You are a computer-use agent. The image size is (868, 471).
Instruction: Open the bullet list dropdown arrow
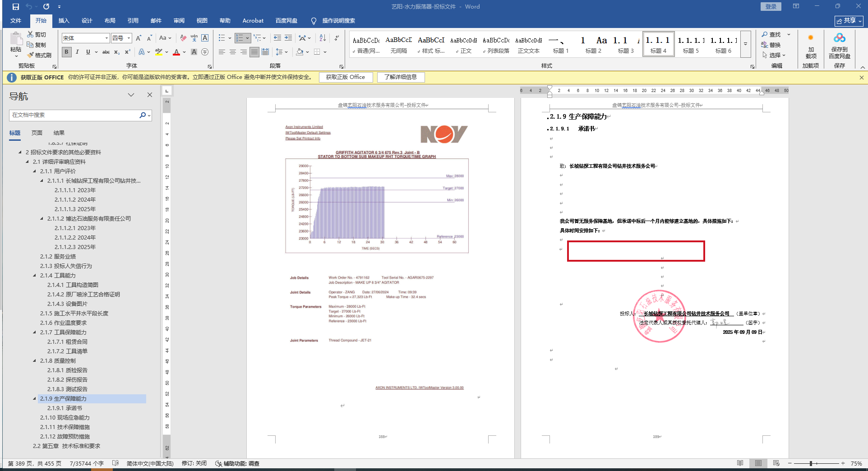(230, 38)
